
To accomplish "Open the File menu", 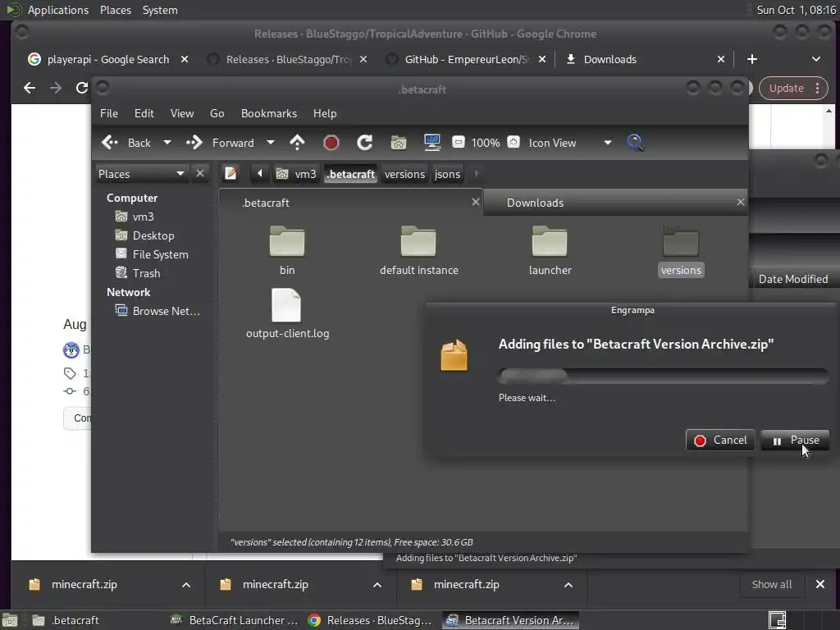I will (x=109, y=113).
